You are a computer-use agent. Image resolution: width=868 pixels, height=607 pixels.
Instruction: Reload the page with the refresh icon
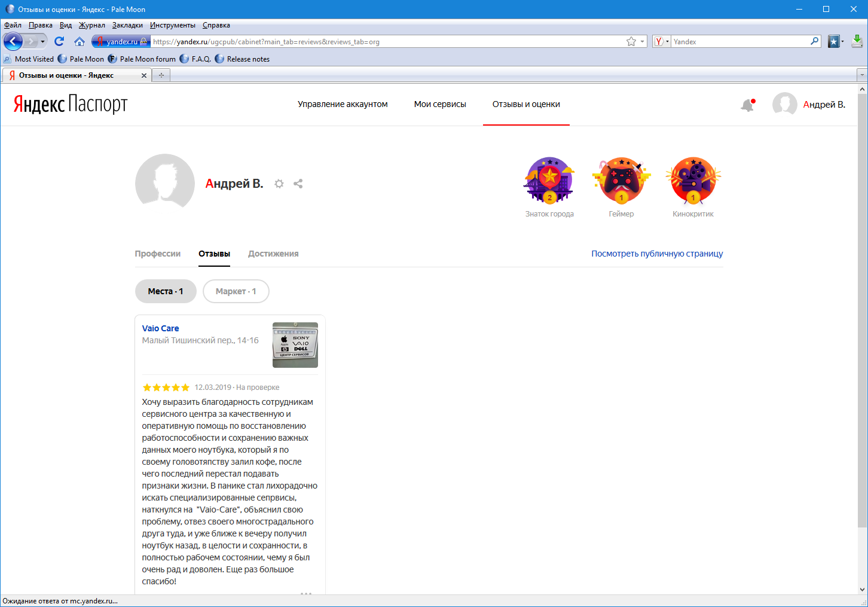[x=59, y=41]
